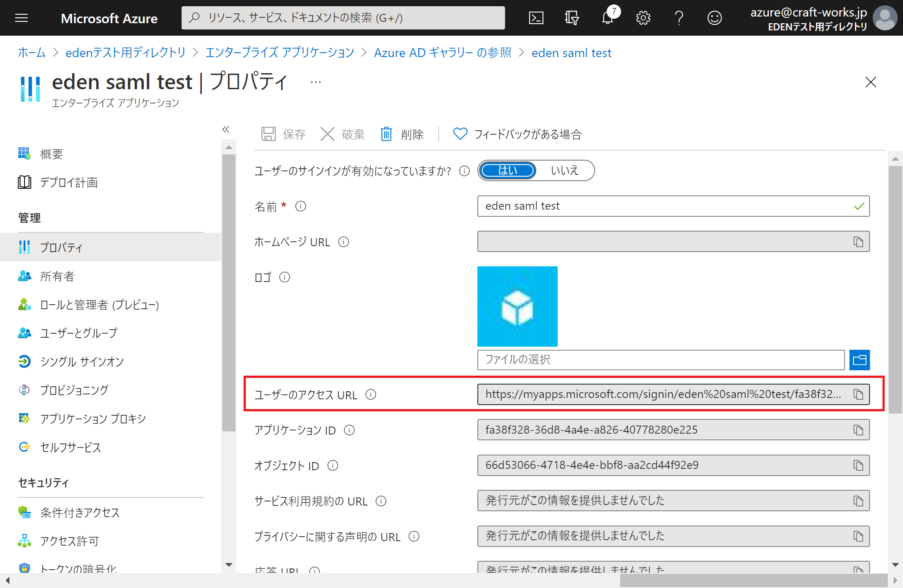
Task: Click the left menu scroll-down arrow
Action: click(229, 565)
